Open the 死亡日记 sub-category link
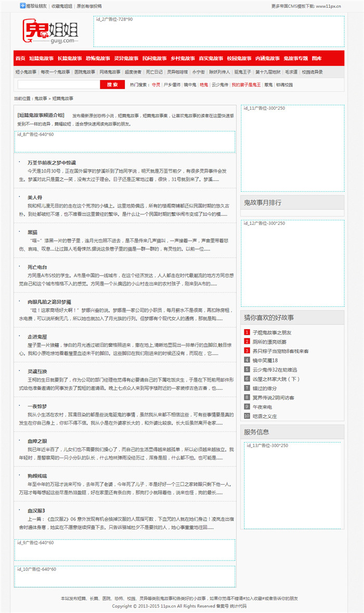This screenshot has width=364, height=613. point(154,72)
